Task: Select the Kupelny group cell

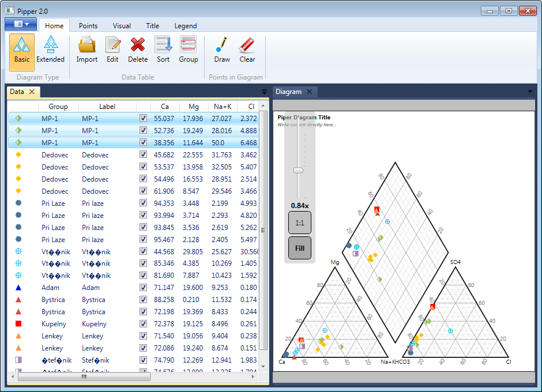Action: (x=54, y=323)
